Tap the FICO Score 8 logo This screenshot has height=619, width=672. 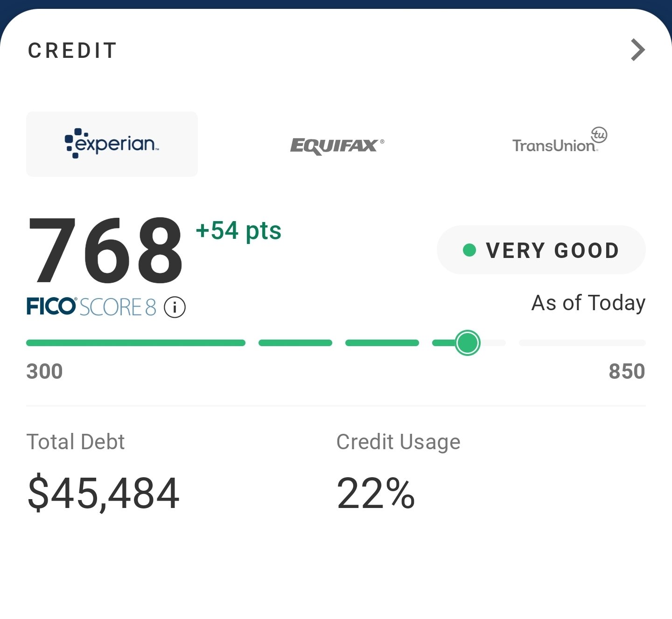(91, 307)
